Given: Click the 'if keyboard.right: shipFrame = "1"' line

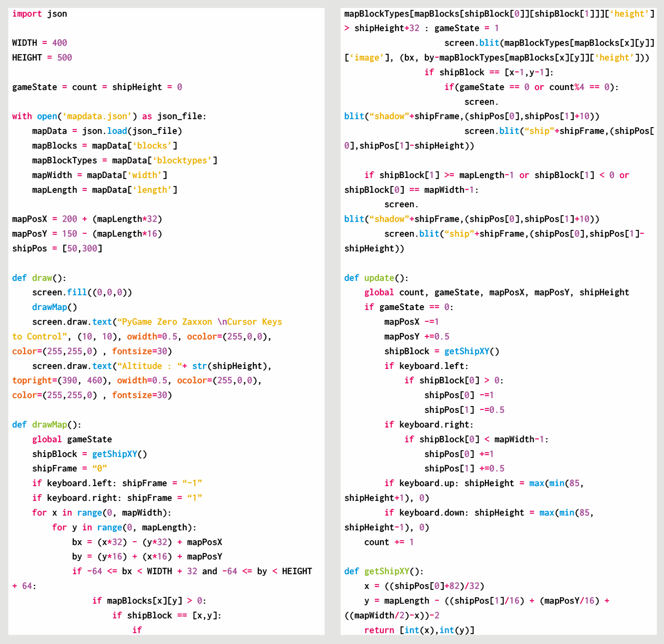Looking at the screenshot, I should coord(117,498).
